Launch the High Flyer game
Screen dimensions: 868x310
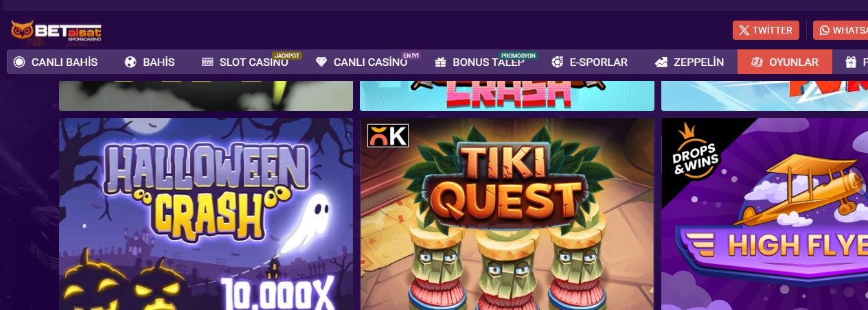point(764,214)
